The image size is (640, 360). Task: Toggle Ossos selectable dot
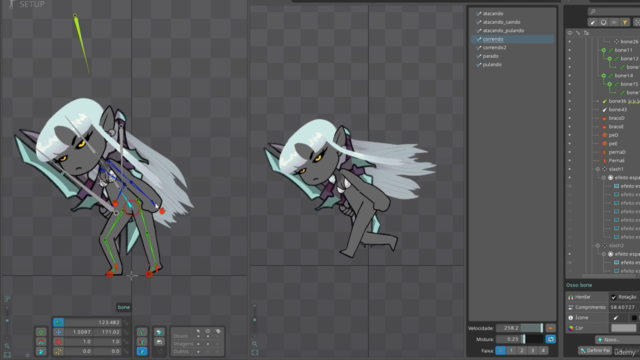tap(198, 336)
